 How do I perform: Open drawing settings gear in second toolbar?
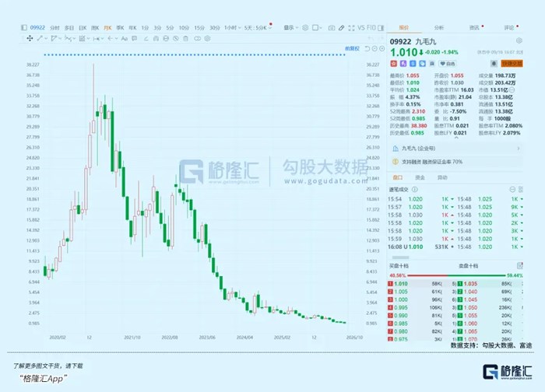(208, 39)
